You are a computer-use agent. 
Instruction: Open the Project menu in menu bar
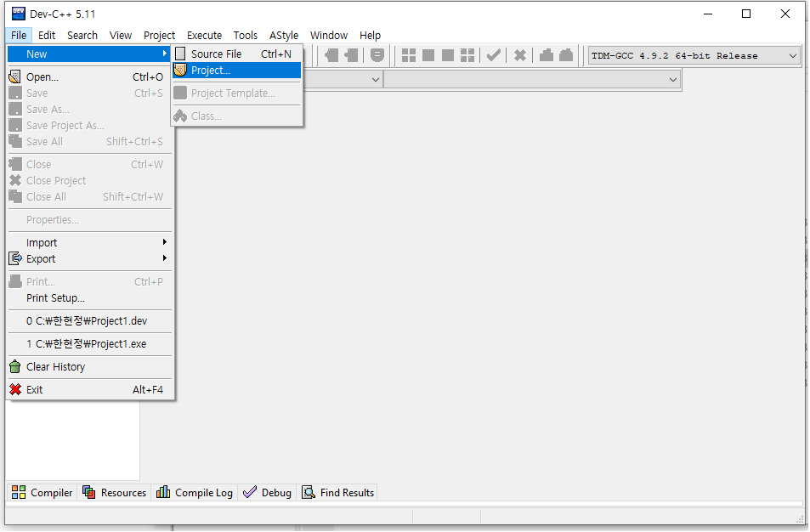[159, 35]
